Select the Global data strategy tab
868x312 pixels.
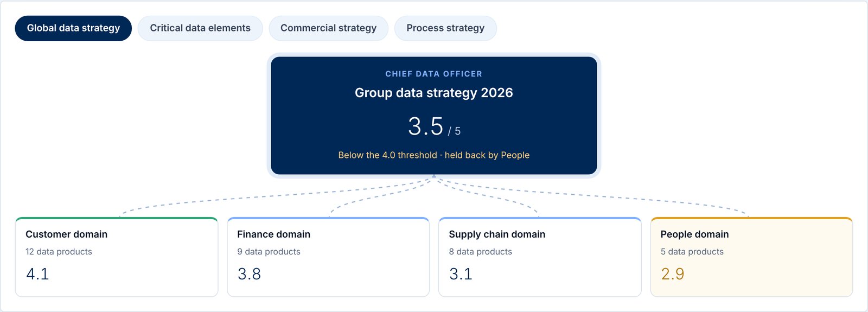click(73, 28)
